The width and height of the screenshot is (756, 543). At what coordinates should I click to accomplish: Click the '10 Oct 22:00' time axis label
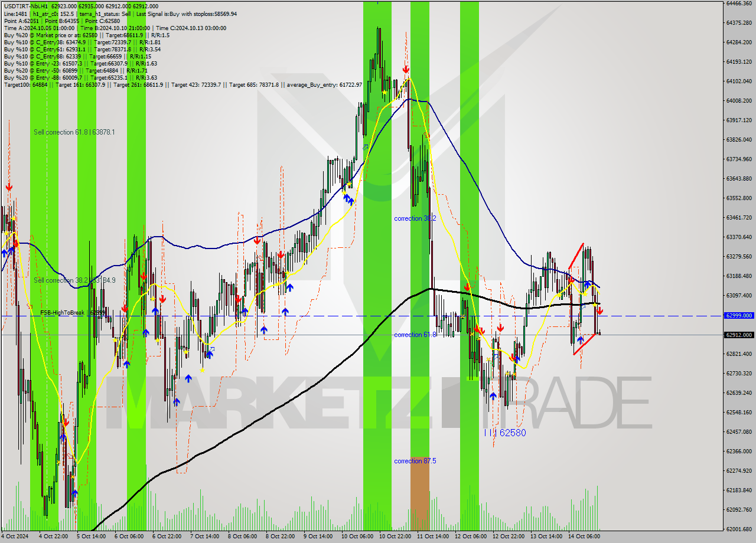tap(395, 537)
